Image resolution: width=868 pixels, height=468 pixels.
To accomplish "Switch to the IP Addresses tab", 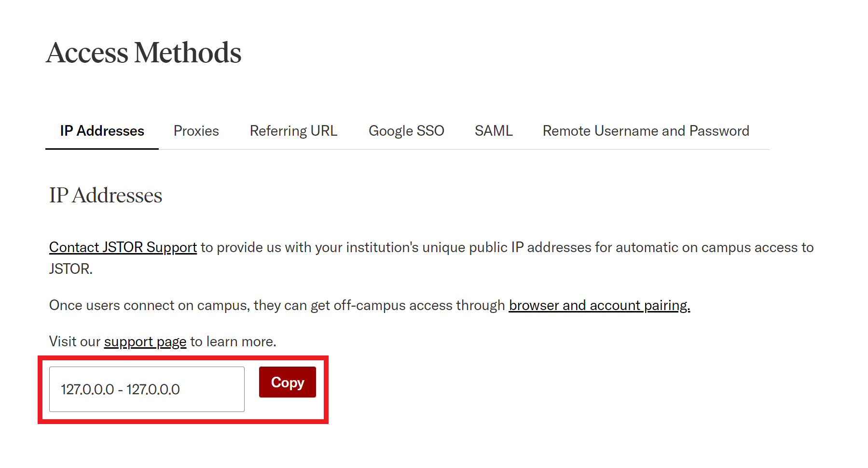I will click(x=102, y=131).
